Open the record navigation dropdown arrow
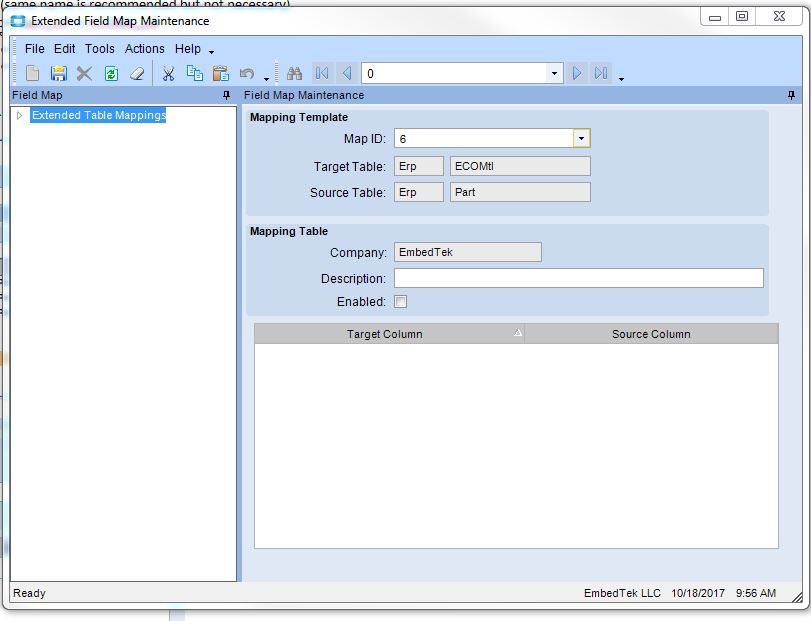Screen dimensions: 811x621 pyautogui.click(x=554, y=73)
